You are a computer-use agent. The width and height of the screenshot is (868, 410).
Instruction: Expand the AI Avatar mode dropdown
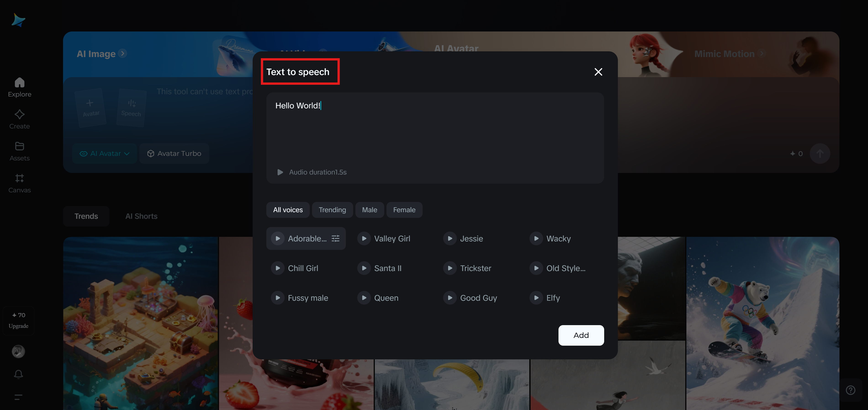tap(104, 154)
